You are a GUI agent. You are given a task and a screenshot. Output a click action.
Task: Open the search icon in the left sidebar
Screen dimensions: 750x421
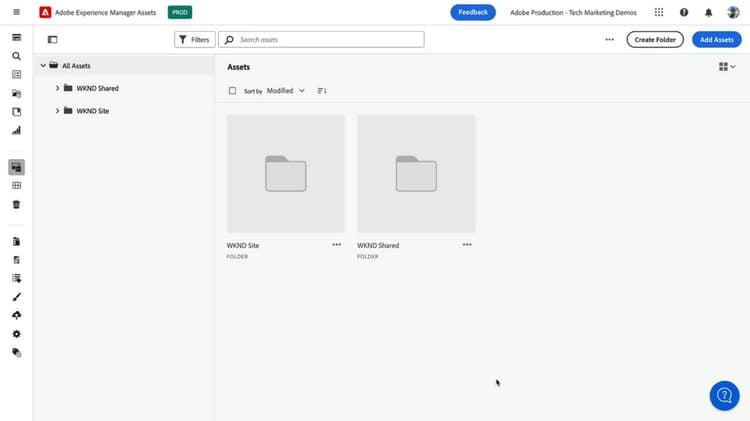[x=16, y=56]
